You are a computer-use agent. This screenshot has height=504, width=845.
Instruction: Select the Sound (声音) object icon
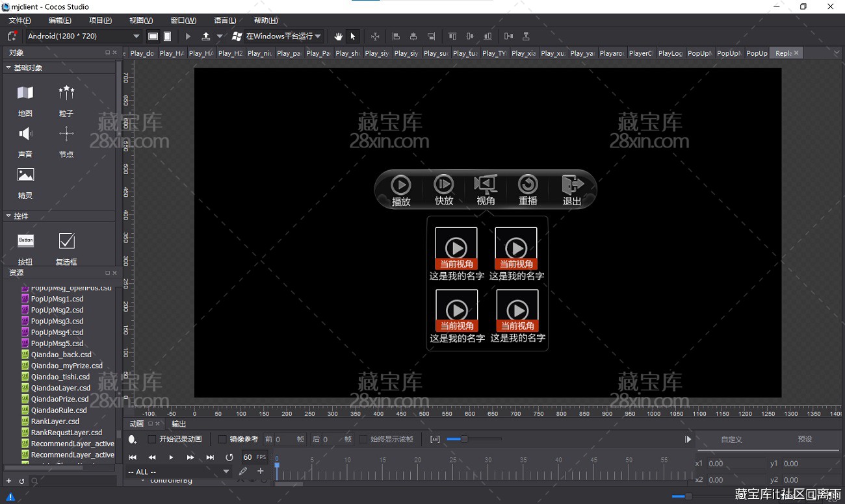(x=25, y=134)
